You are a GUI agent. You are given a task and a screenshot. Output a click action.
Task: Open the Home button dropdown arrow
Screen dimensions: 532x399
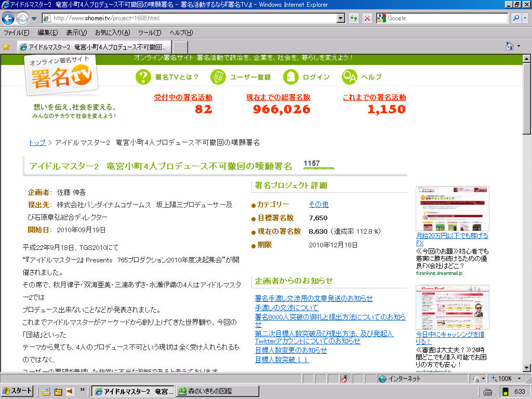[x=519, y=46]
